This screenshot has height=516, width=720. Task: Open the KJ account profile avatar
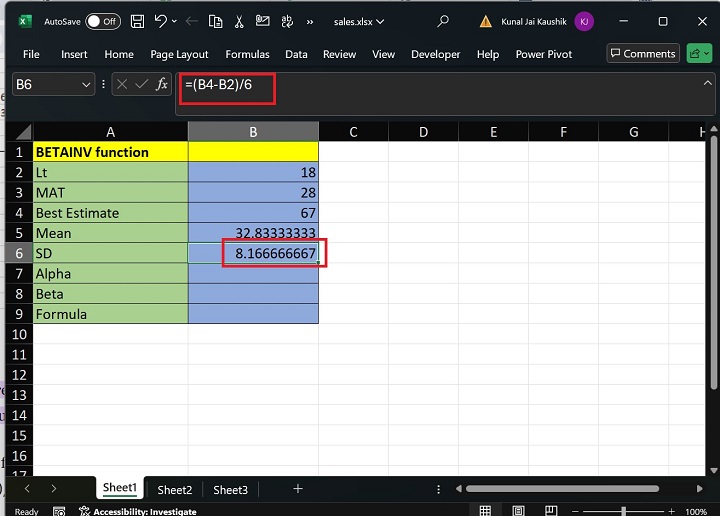(x=584, y=22)
